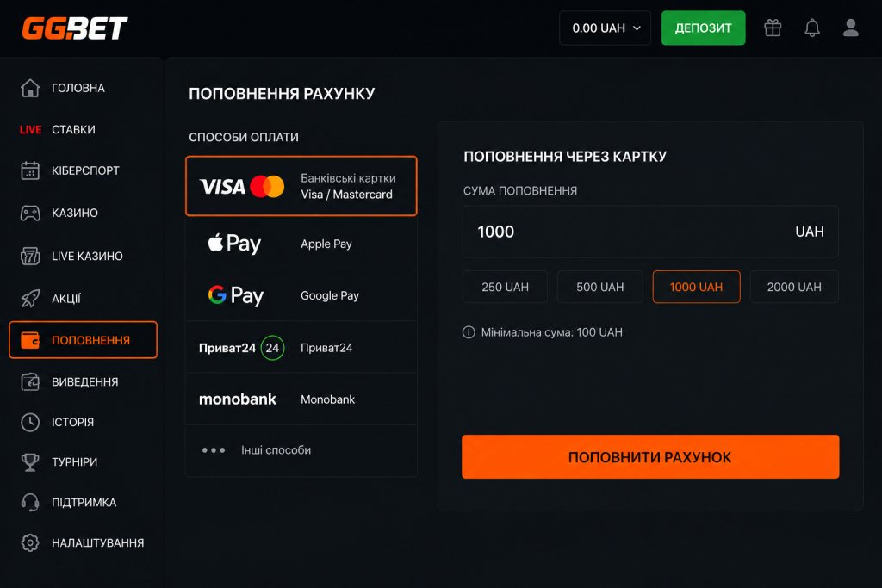The image size is (882, 588).
Task: Focus the deposit amount input field
Action: (x=650, y=232)
